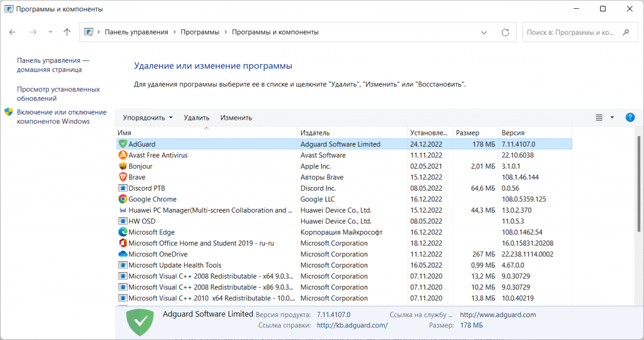
Task: Click the AdGuard shield icon in list
Action: click(x=123, y=144)
